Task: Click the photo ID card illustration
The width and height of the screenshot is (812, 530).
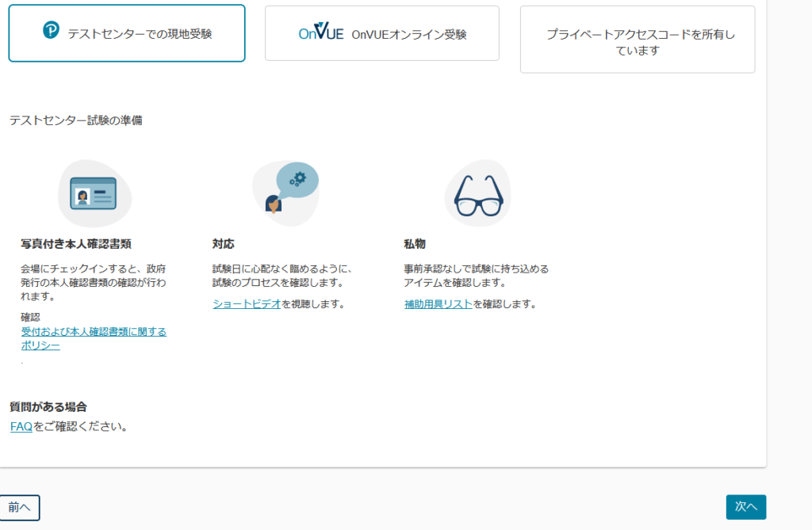Action: tap(94, 193)
